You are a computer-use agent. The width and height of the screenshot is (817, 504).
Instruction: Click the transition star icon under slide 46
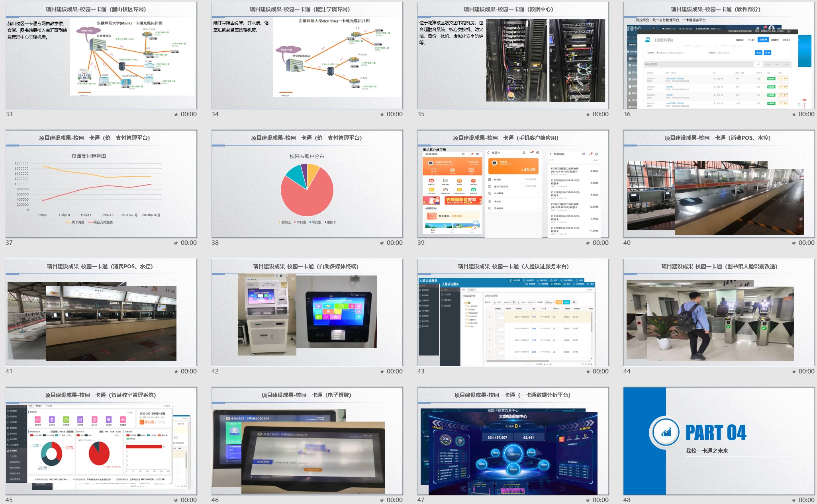pos(382,500)
